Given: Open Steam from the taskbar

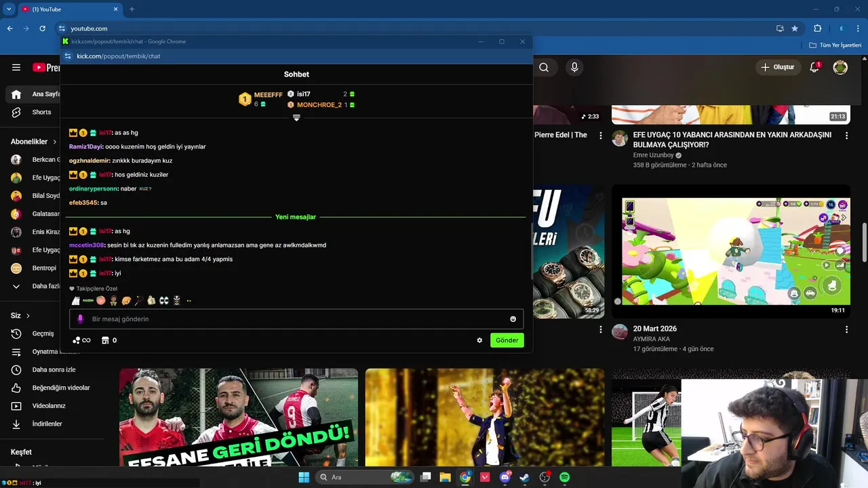Looking at the screenshot, I should pyautogui.click(x=524, y=477).
